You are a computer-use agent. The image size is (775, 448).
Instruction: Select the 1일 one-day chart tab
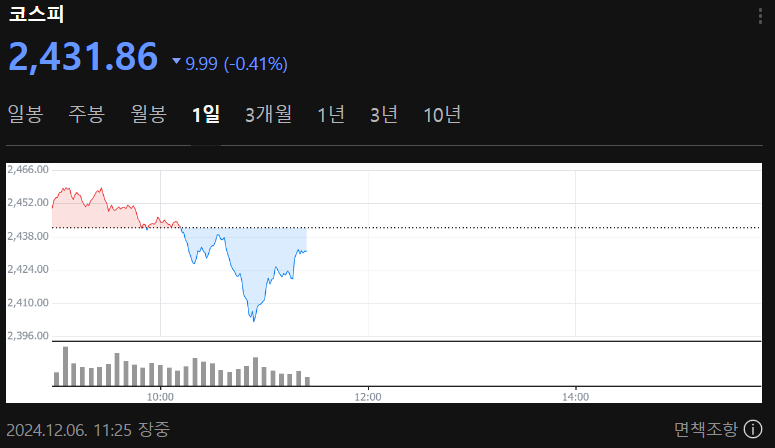(206, 115)
